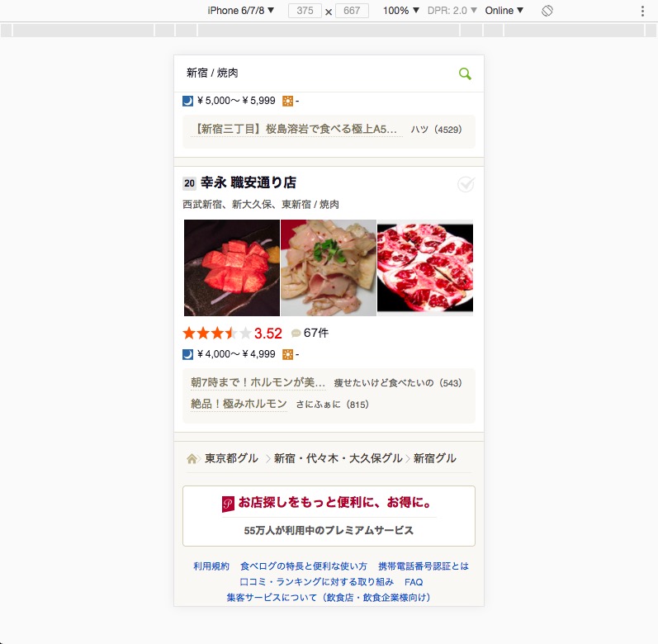The width and height of the screenshot is (658, 644).
Task: Click the price text ¥5,000～¥5,999
Action: (x=236, y=101)
